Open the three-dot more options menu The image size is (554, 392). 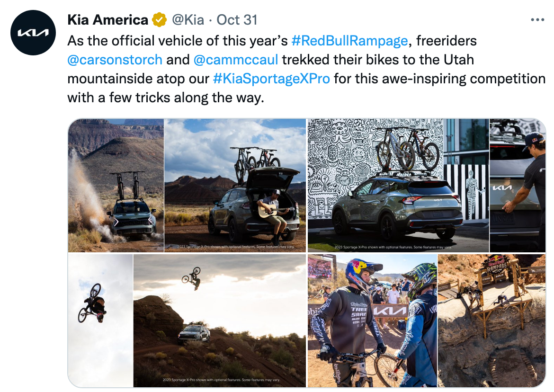click(x=537, y=20)
